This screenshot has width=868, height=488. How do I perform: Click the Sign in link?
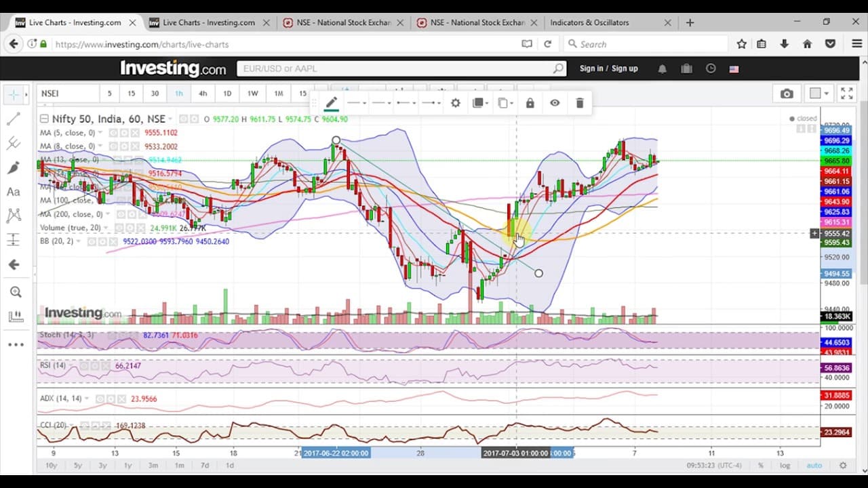point(591,68)
